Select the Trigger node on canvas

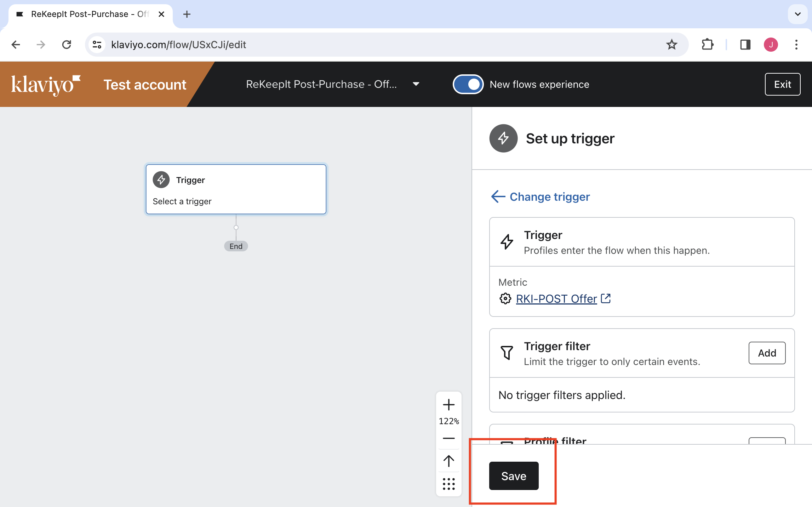236,189
